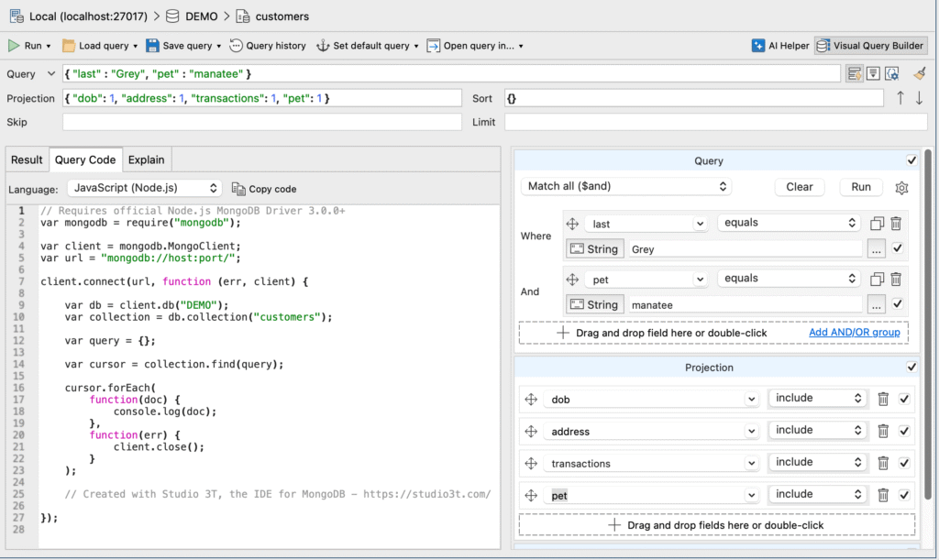This screenshot has height=560, width=939.
Task: Copy code with the Copy code button
Action: pos(264,189)
